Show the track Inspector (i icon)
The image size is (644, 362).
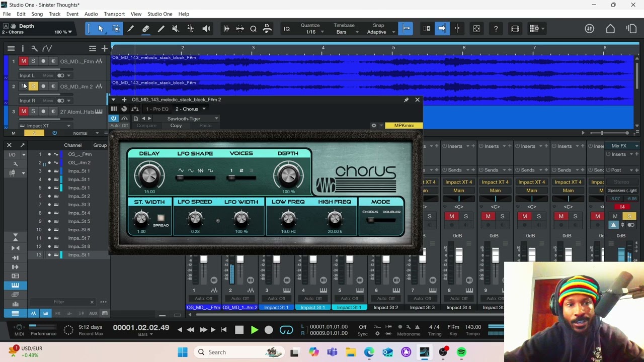[x=23, y=48]
